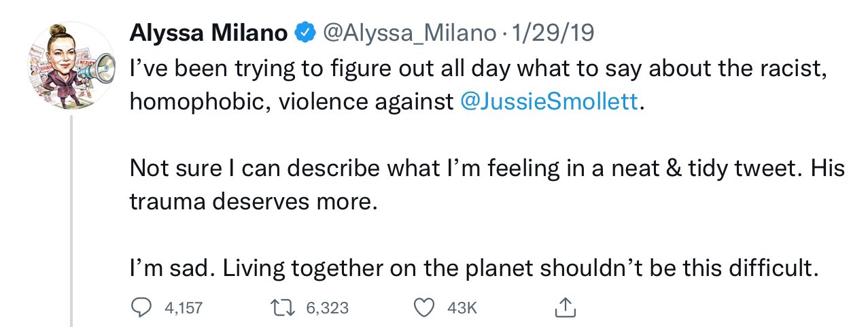Image resolution: width=868 pixels, height=327 pixels.
Task: Click the "homophobic, violence against" text
Action: [x=291, y=102]
